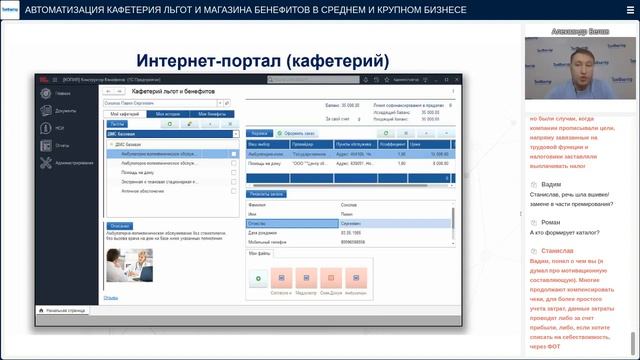Click the Роман chat user name
640x360 pixels.
pyautogui.click(x=551, y=222)
